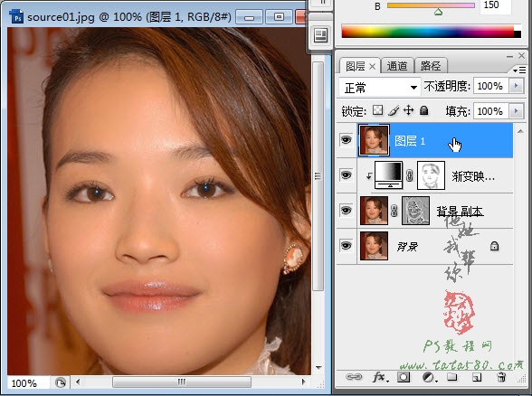The image size is (532, 396).
Task: Open the layer style fx menu
Action: [379, 377]
